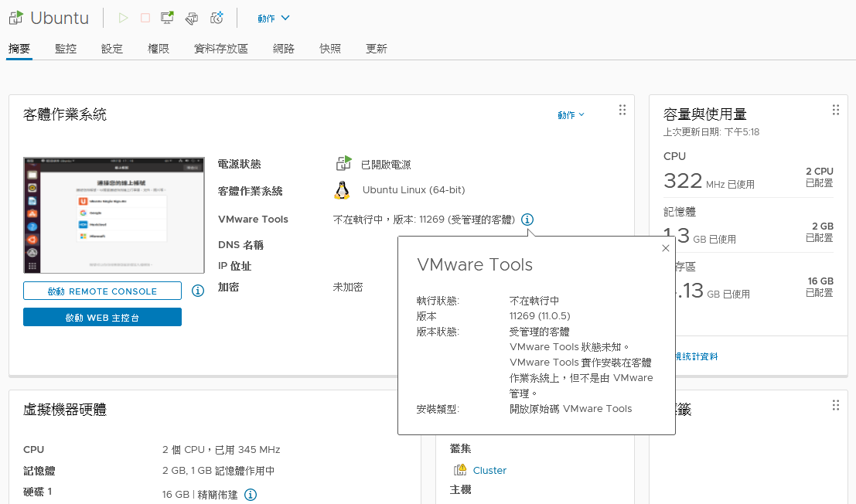Image resolution: width=856 pixels, height=504 pixels.
Task: Click the 已開啟電源 status text
Action: [386, 165]
